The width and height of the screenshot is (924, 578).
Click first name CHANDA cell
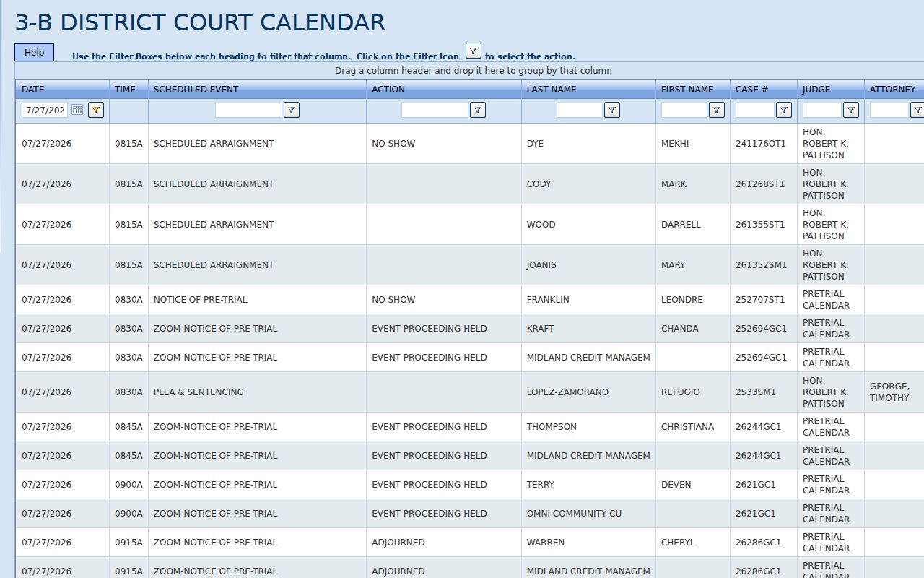coord(693,329)
